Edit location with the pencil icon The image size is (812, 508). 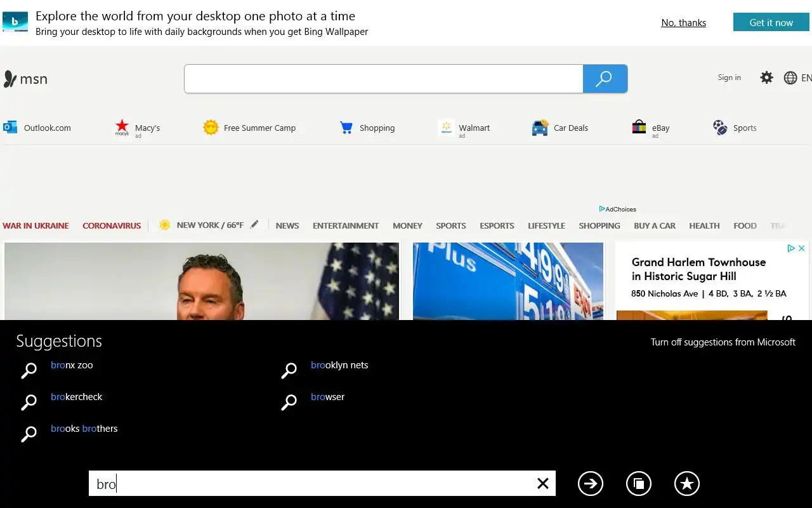254,224
